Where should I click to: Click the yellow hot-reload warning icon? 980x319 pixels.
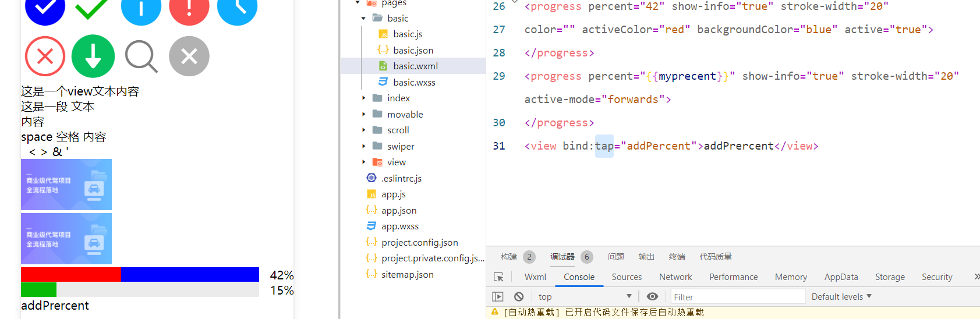[x=495, y=312]
